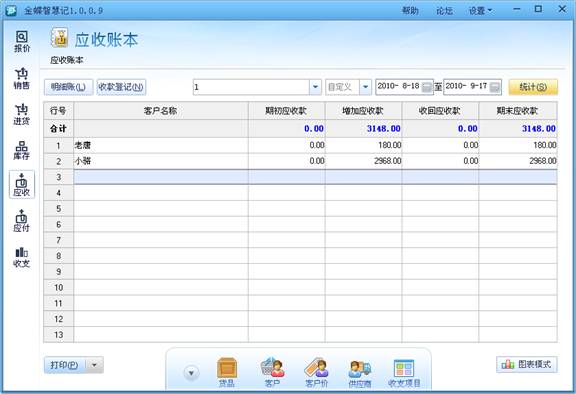Open the end date calendar picker
The image size is (576, 394).
495,87
